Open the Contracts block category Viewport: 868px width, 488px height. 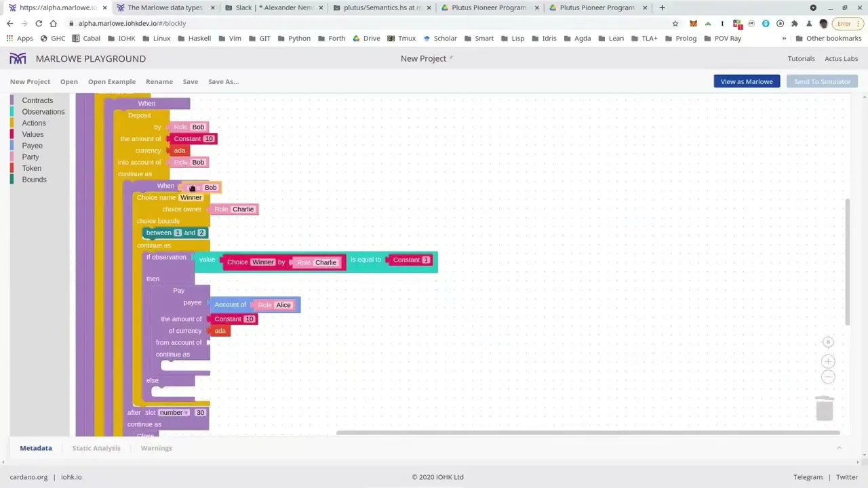(x=37, y=100)
